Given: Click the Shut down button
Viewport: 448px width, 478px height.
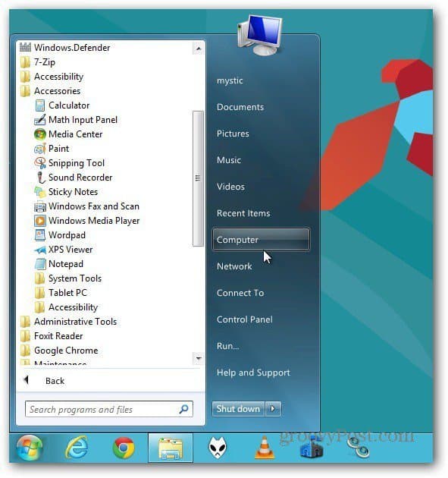Looking at the screenshot, I should [239, 408].
